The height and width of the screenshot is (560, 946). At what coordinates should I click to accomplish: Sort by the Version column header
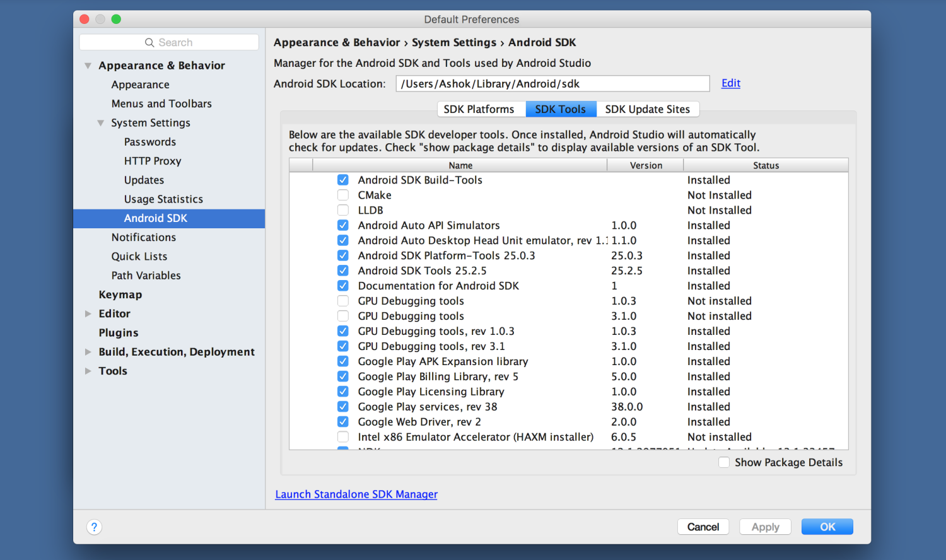click(x=646, y=165)
